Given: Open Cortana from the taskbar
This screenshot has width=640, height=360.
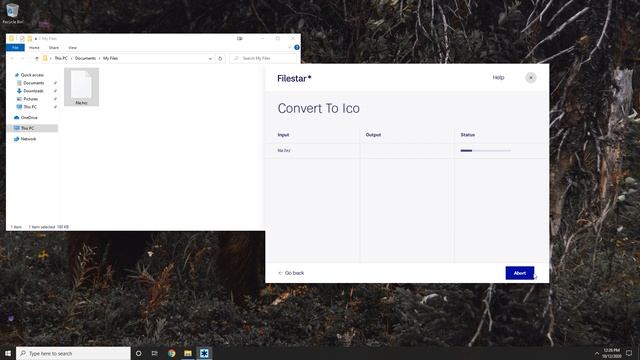Looking at the screenshot, I should 138,353.
